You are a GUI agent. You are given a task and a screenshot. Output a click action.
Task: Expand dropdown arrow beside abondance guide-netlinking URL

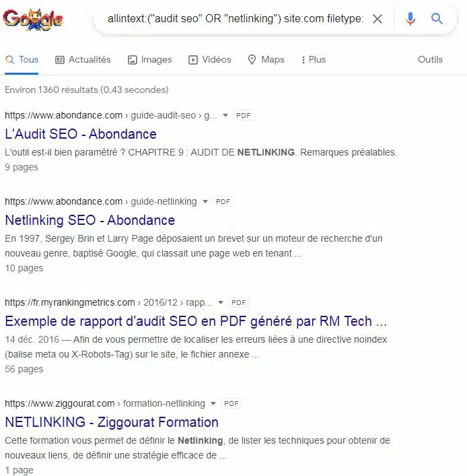click(x=205, y=201)
